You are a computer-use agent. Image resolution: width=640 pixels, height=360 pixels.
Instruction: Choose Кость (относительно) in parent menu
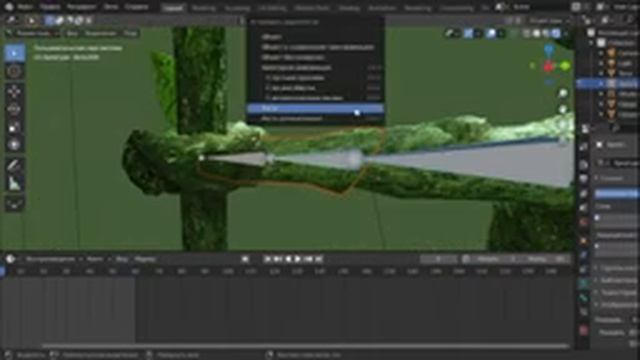315,118
